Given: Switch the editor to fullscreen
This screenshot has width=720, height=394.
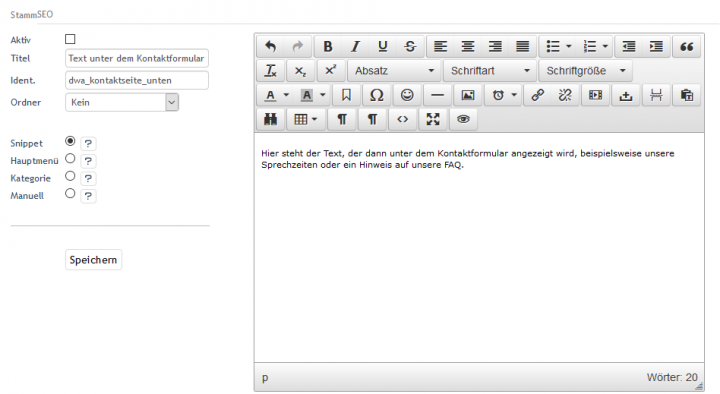Looking at the screenshot, I should [x=433, y=119].
